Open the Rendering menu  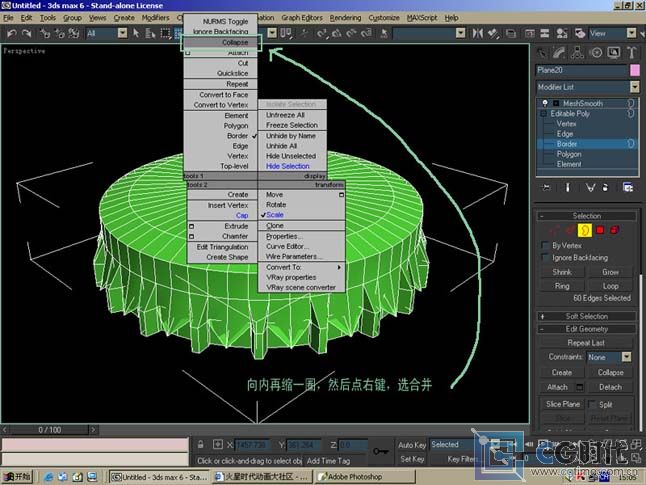click(345, 18)
